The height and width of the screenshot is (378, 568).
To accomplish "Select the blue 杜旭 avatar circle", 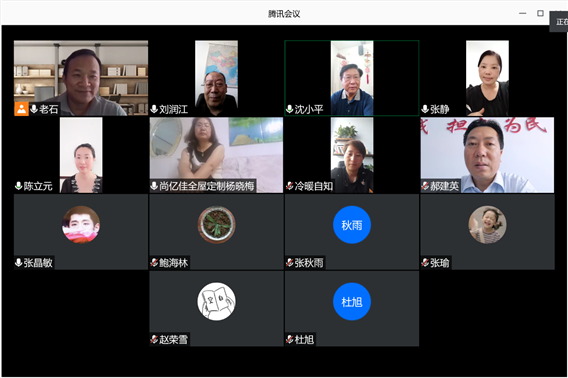I will point(352,302).
